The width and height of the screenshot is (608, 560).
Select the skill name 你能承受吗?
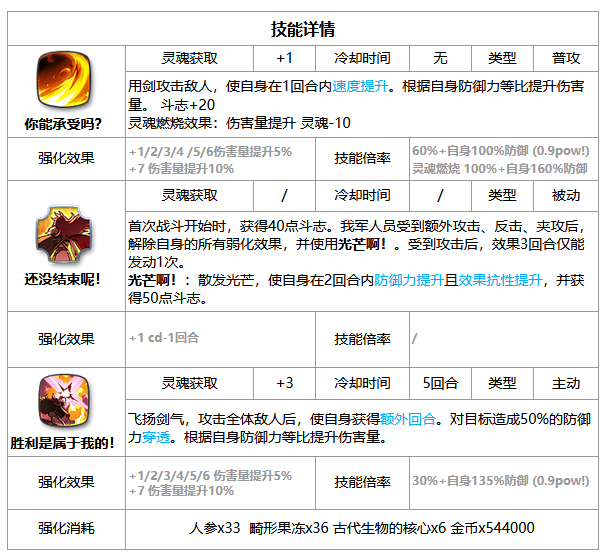(x=66, y=124)
